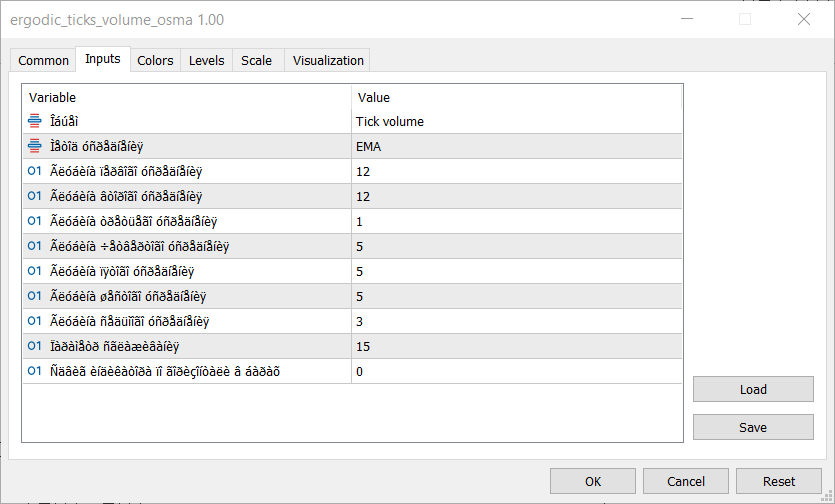Open the Colors tab
This screenshot has height=504, width=835.
click(x=155, y=60)
